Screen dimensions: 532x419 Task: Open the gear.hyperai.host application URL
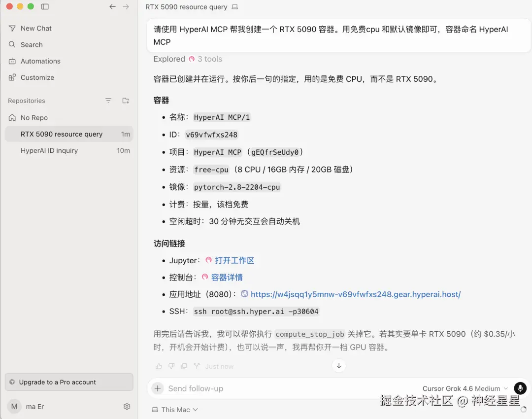[356, 294]
